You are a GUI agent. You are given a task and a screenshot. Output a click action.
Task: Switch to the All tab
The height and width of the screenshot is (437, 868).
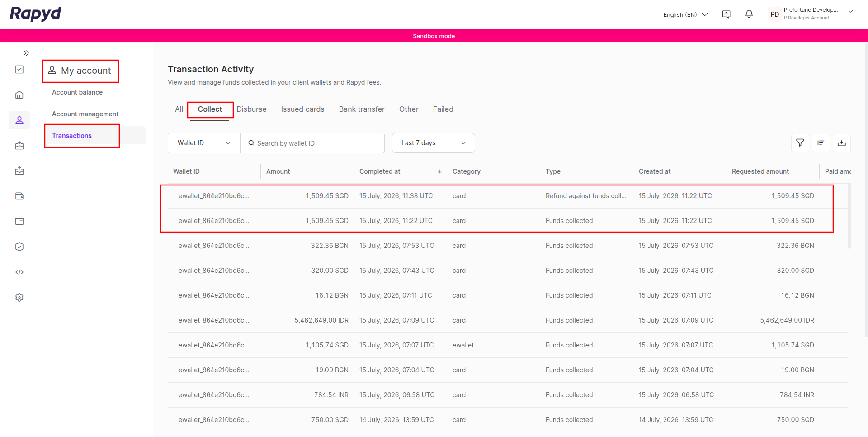pos(179,109)
